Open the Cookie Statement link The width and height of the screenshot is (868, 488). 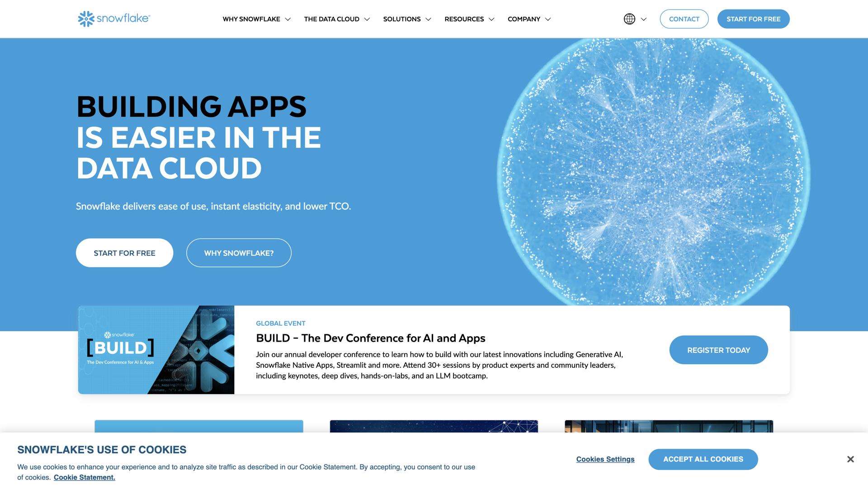click(x=84, y=478)
